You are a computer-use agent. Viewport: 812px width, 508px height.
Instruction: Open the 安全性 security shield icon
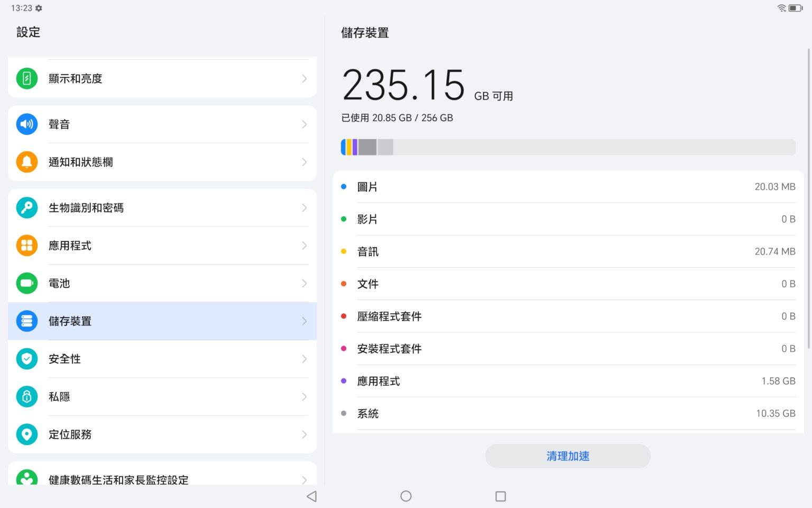(x=27, y=359)
